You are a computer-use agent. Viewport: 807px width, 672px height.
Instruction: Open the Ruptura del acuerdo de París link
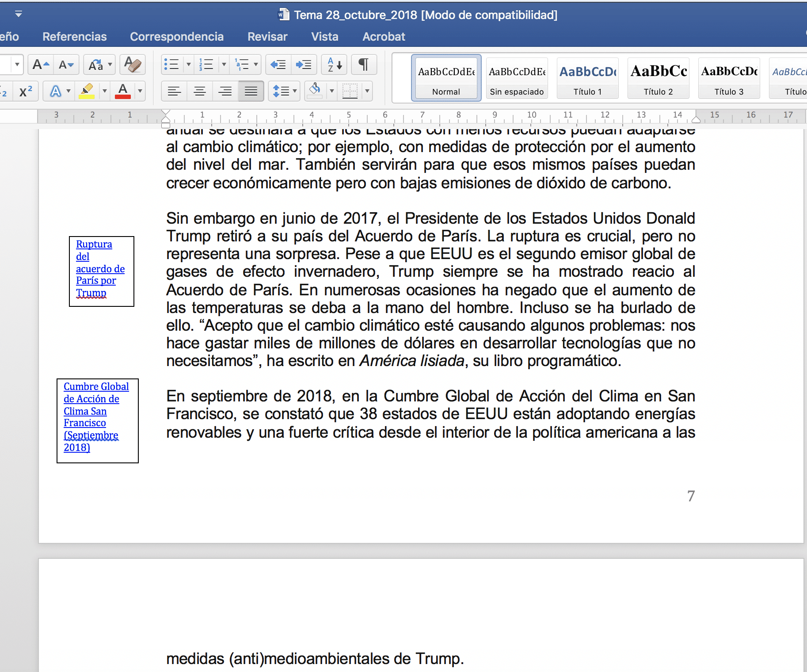100,268
